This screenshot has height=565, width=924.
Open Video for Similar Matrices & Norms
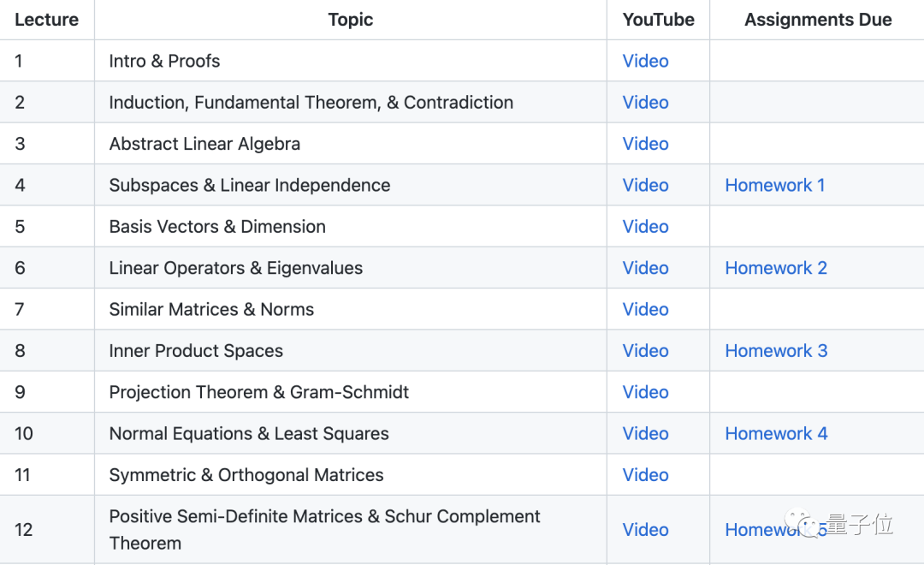pyautogui.click(x=645, y=309)
